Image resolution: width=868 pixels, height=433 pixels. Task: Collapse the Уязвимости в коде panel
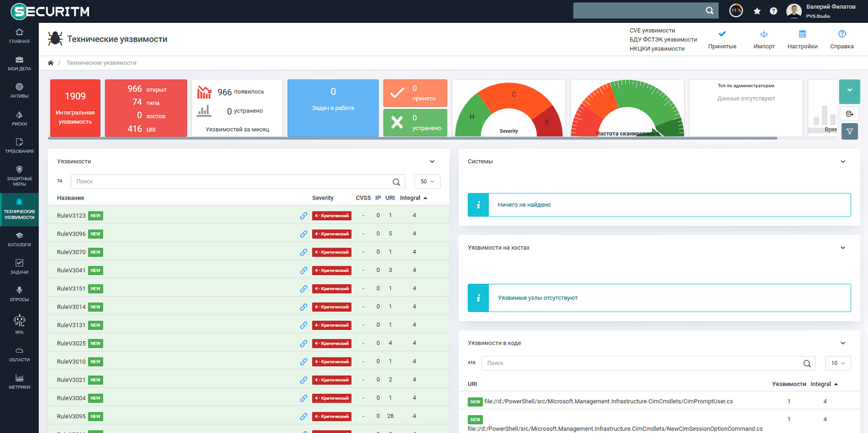(x=843, y=343)
